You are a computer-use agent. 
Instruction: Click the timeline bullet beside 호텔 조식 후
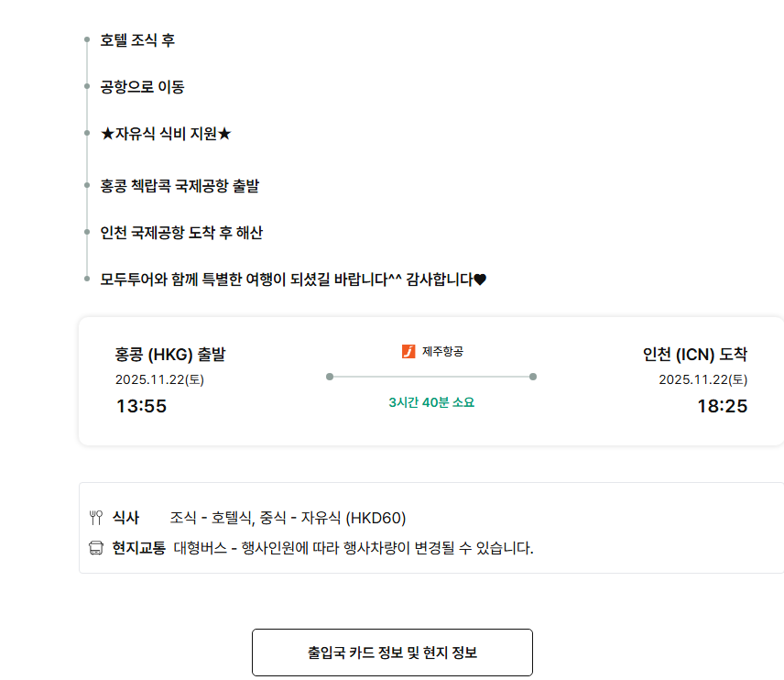pos(86,40)
